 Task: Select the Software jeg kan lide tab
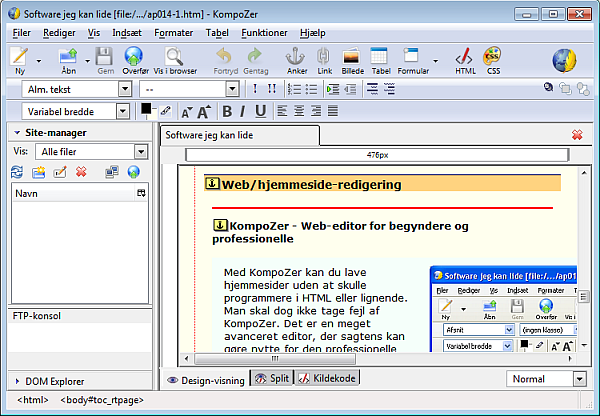point(240,135)
